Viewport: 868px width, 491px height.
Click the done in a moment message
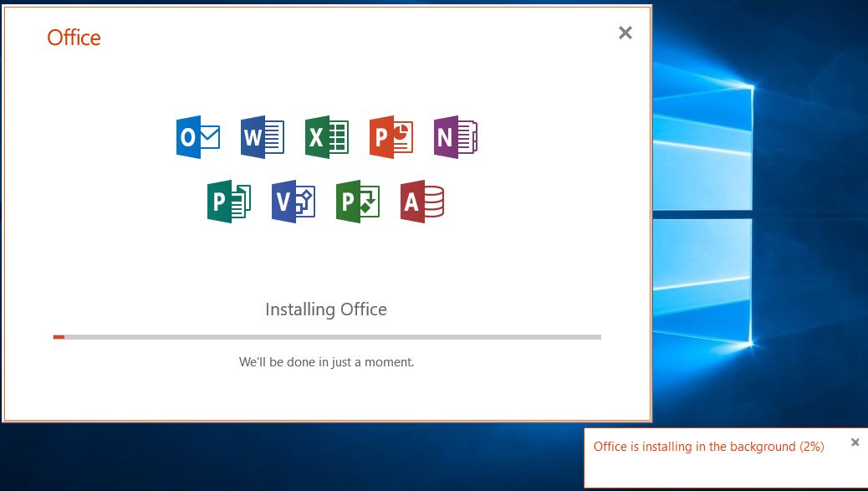click(x=326, y=361)
